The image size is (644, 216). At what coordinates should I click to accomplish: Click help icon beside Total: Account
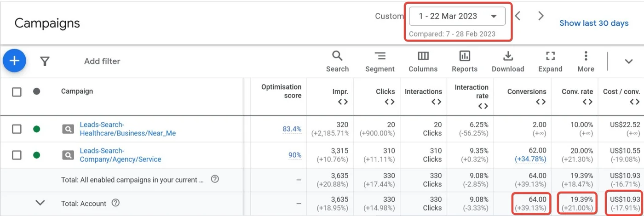[x=116, y=203]
